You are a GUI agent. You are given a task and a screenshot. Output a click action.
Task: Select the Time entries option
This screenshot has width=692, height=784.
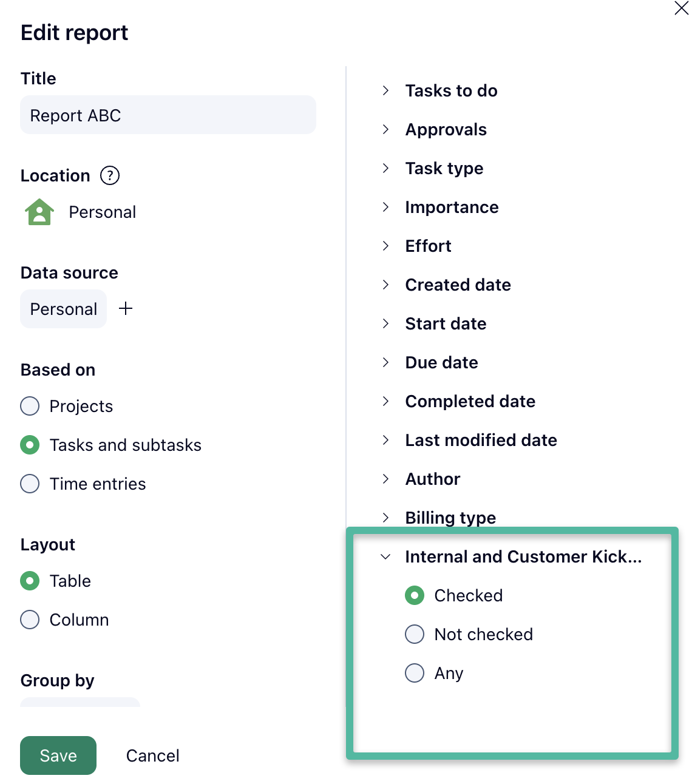pos(30,484)
